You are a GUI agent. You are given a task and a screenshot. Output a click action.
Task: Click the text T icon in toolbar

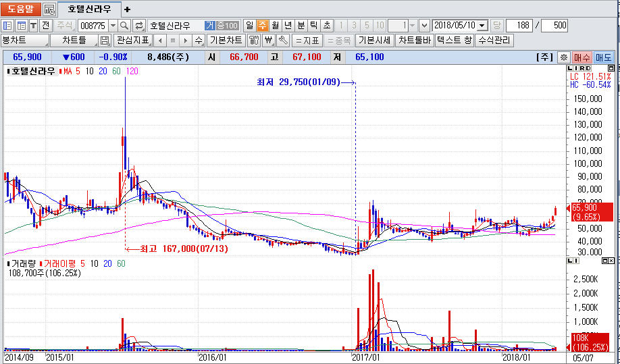pos(33,25)
